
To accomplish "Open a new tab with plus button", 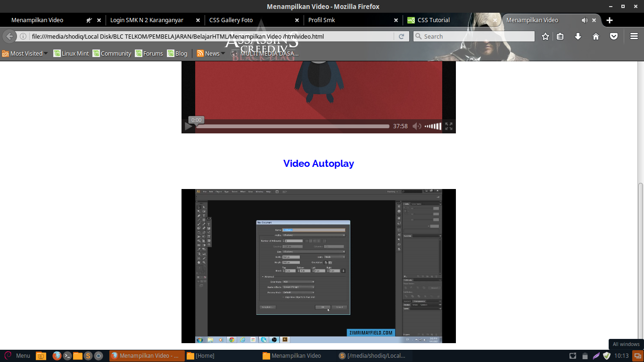I will 610,20.
